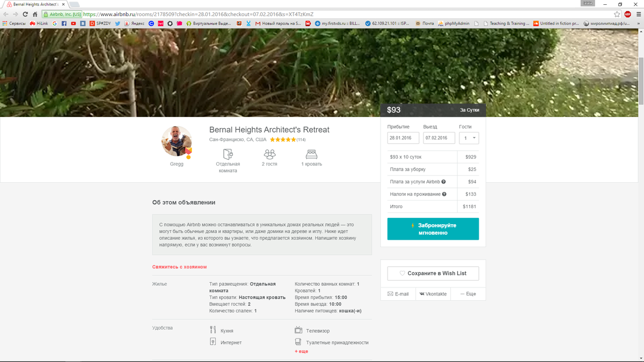This screenshot has height=362, width=644.
Task: Click the Airbnb, Inc. [US] security badge
Action: tap(62, 14)
